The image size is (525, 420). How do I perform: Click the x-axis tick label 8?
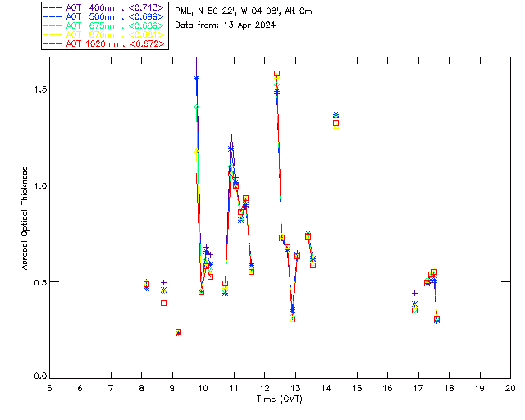(x=142, y=389)
